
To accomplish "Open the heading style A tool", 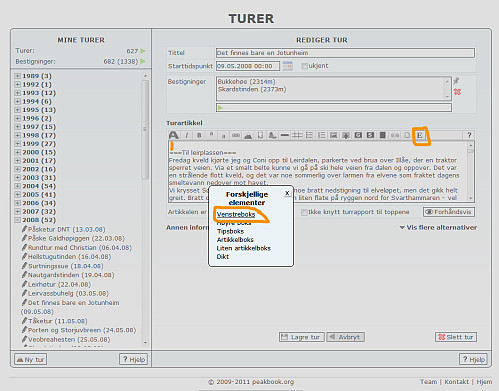I will tap(174, 135).
